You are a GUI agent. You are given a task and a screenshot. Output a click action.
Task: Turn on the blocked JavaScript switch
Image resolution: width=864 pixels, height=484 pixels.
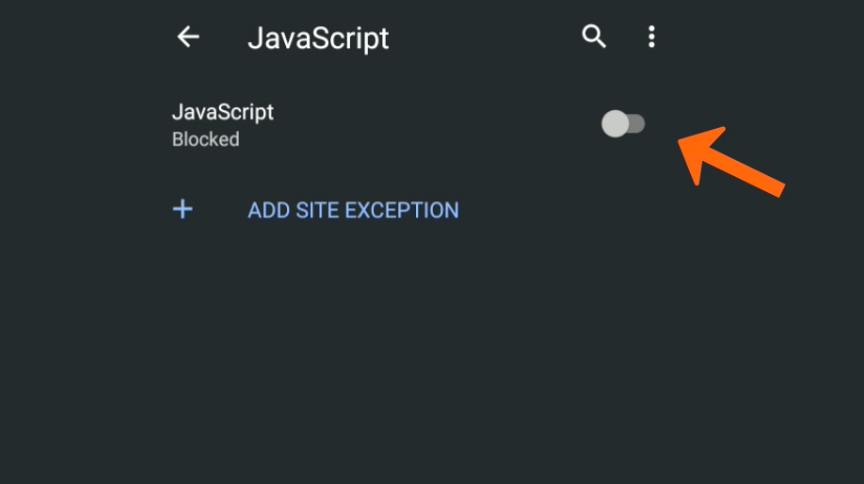[x=623, y=124]
